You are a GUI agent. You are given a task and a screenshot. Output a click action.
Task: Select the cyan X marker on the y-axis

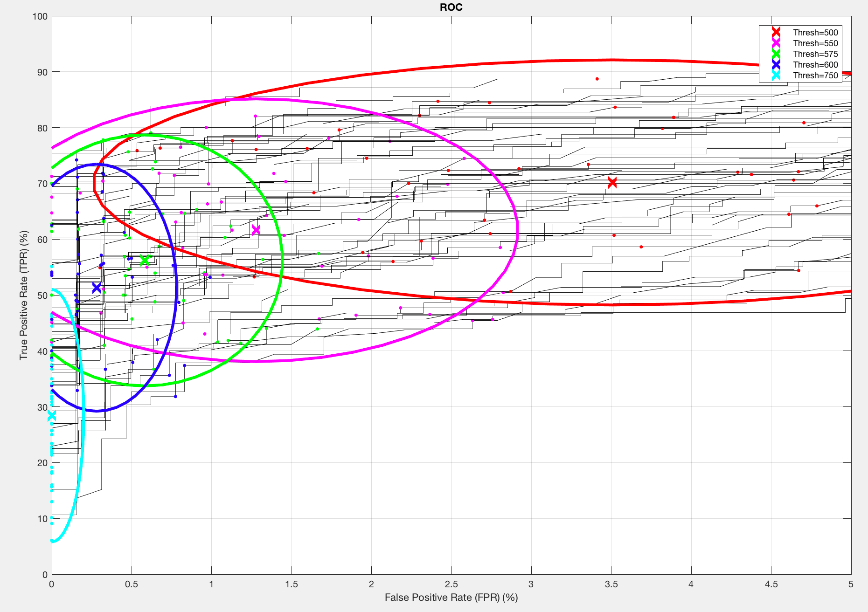(52, 416)
